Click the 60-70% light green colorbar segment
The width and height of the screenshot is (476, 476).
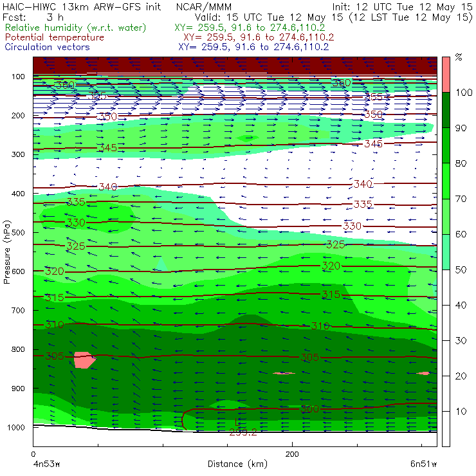pyautogui.click(x=446, y=216)
